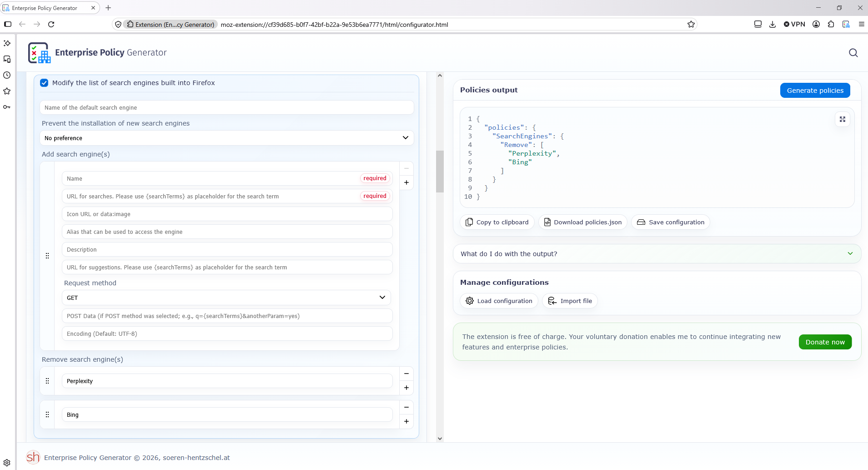
Task: Click Load configuration button
Action: point(499,301)
